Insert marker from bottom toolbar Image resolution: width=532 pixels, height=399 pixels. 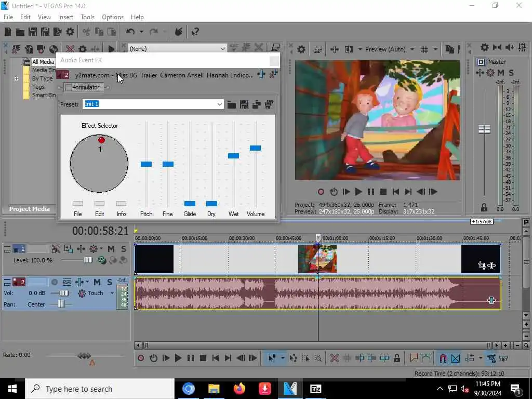click(x=414, y=358)
